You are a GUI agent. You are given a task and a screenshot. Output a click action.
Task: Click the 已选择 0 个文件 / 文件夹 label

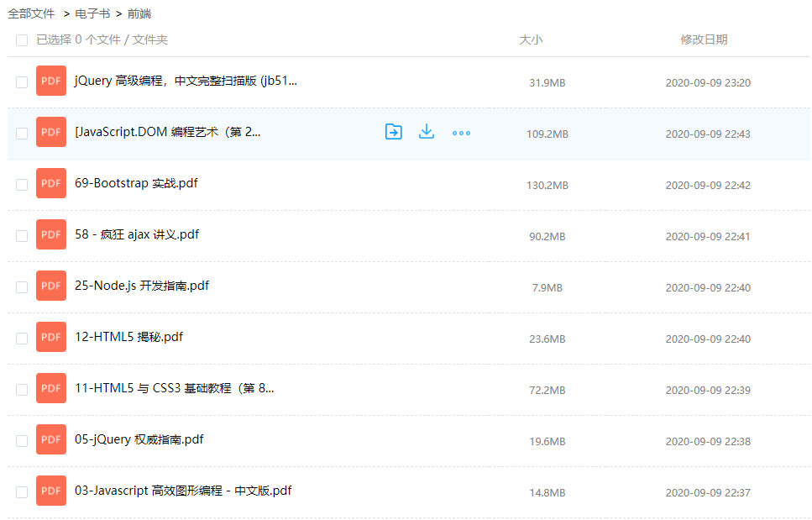click(x=102, y=39)
